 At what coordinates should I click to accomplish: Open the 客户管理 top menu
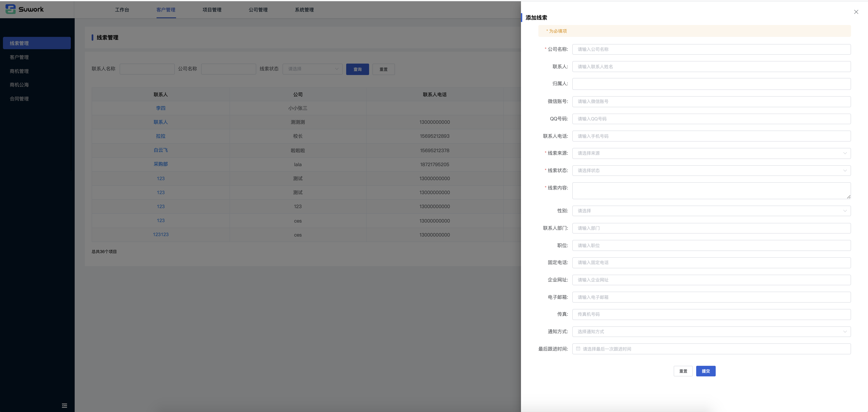coord(166,10)
